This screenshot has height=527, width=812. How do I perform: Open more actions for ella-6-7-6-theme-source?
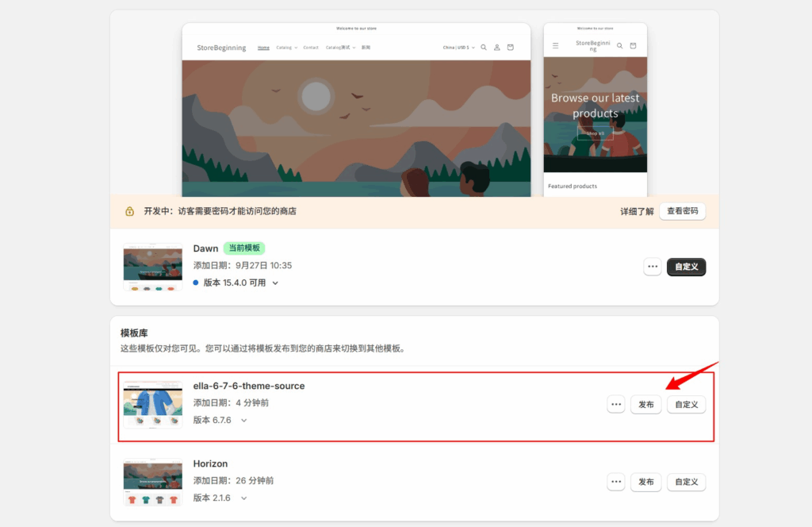616,405
